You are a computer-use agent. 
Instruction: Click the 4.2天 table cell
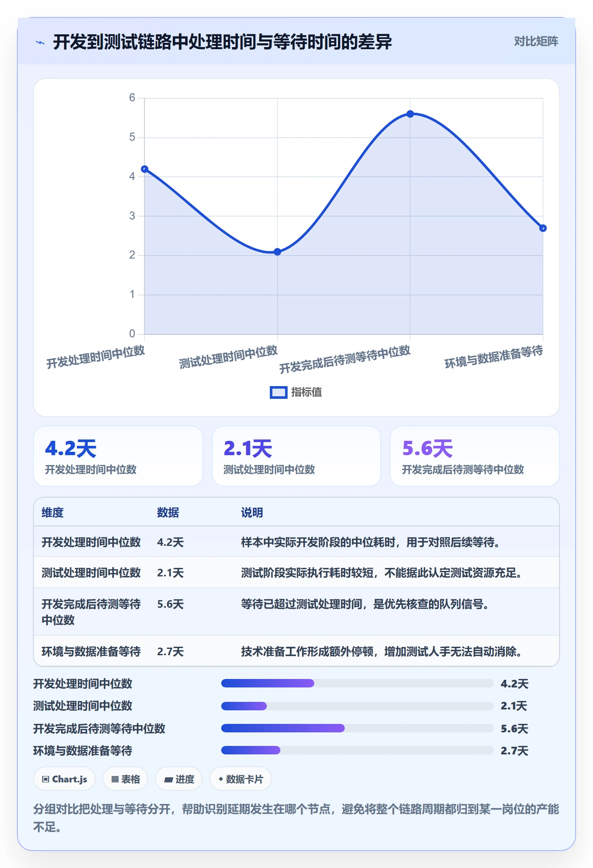point(170,542)
